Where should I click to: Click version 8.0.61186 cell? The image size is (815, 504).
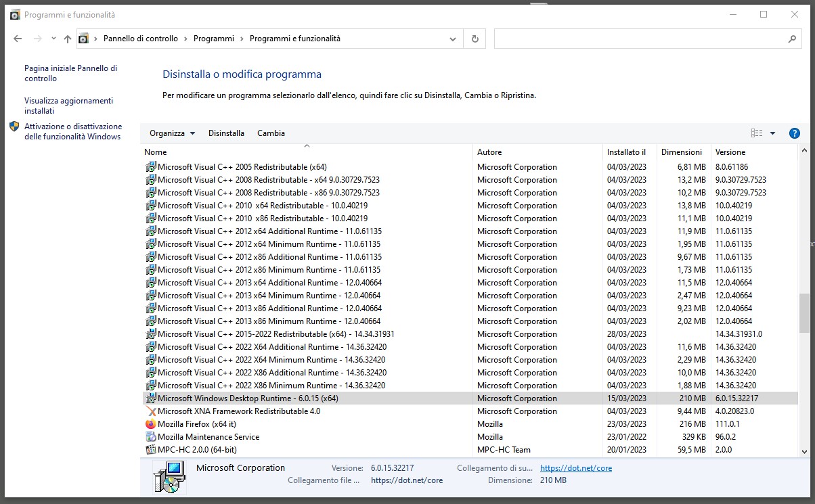pyautogui.click(x=732, y=167)
